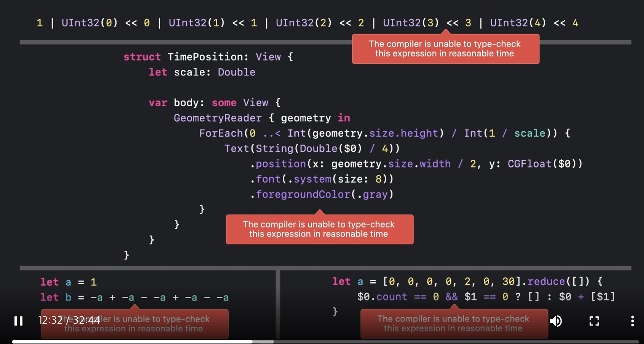Click the '$0.count == 0 && $1 == 0' line
This screenshot has width=644, height=344.
(x=486, y=297)
